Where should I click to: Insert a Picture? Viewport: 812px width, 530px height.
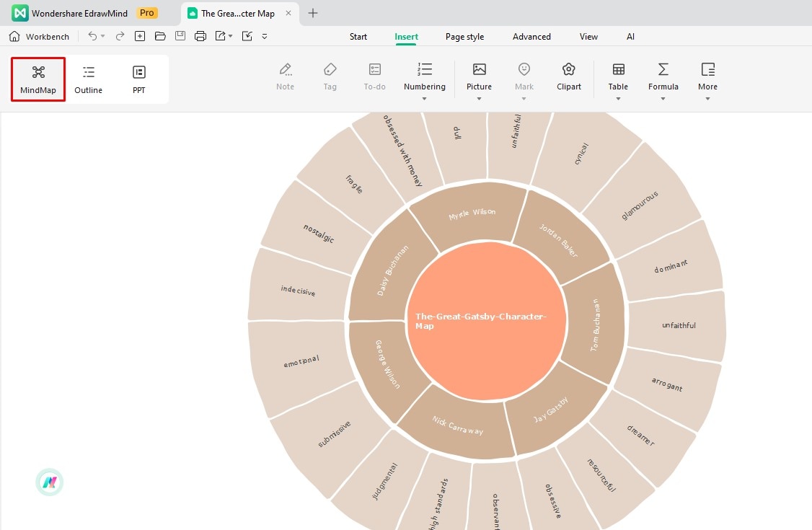479,76
